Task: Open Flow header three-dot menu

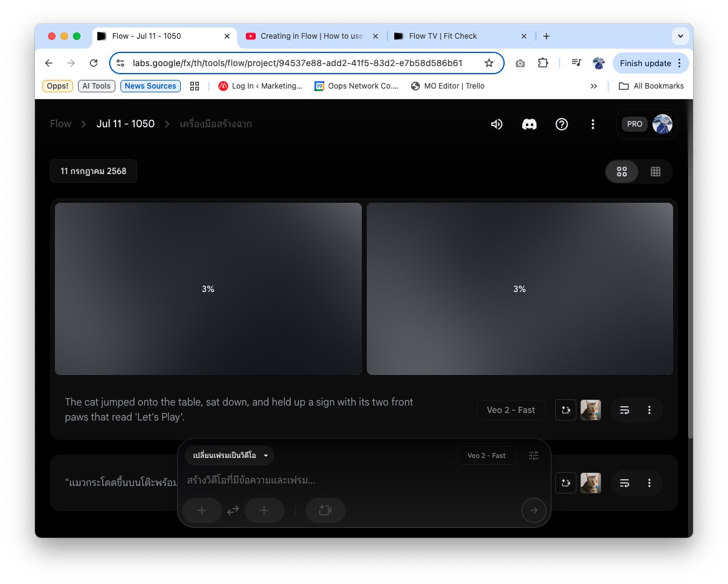Action: [x=593, y=124]
